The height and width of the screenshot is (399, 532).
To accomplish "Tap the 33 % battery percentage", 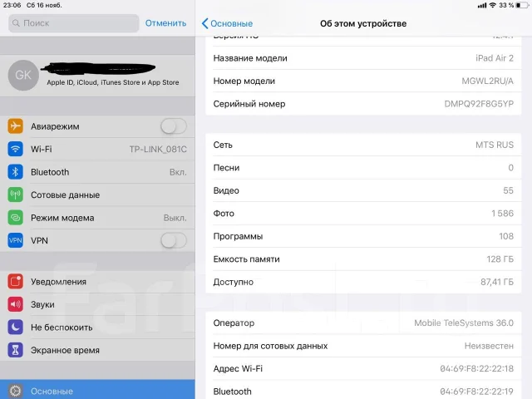I will coord(506,5).
